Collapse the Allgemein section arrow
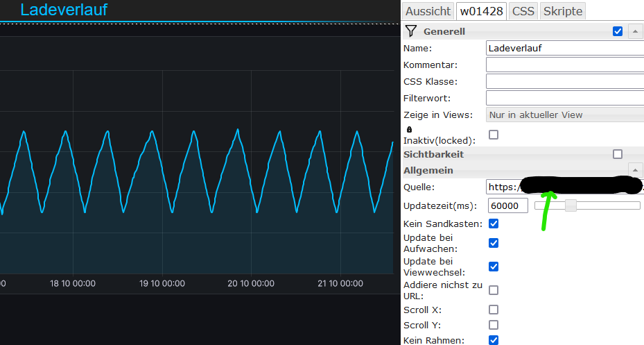The width and height of the screenshot is (644, 345). [636, 170]
